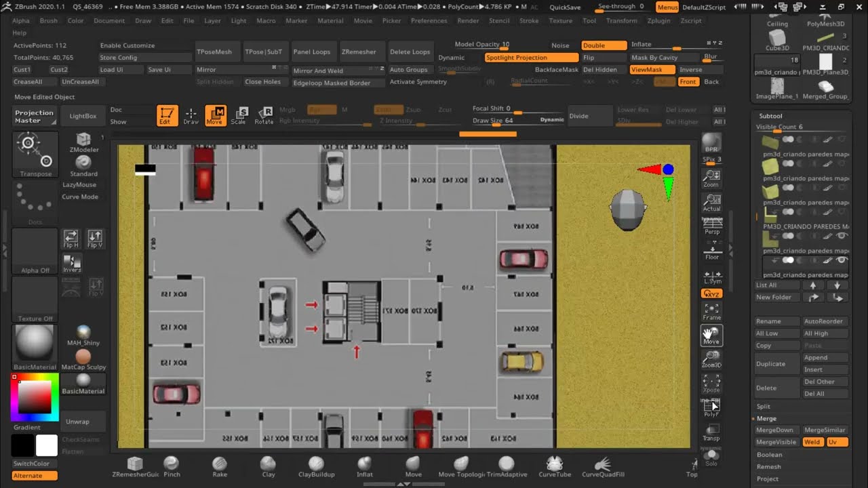Click the BPR render button

711,143
